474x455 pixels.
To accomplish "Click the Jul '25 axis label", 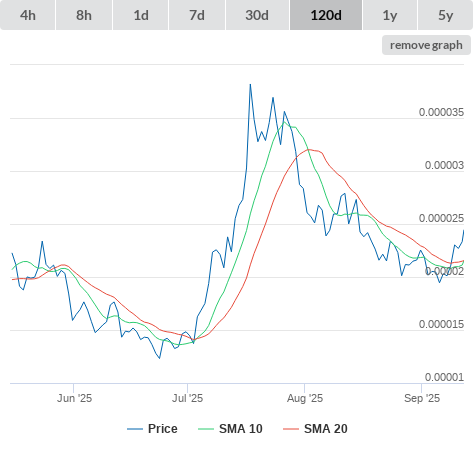I will (x=187, y=398).
